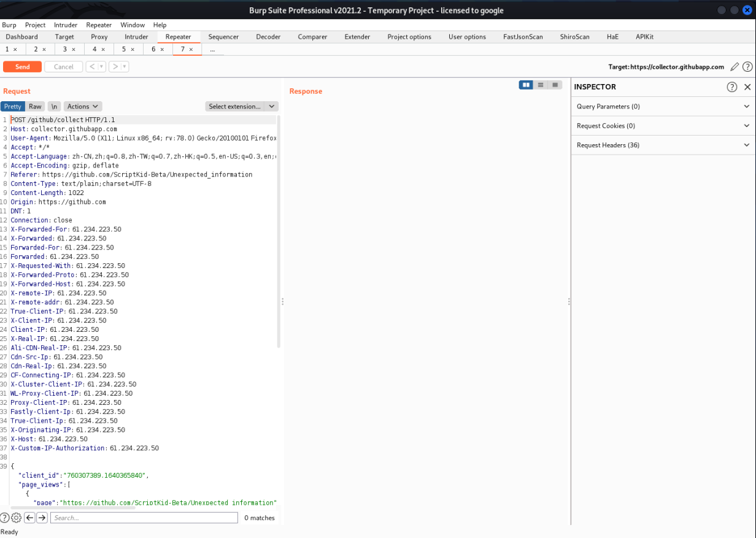
Task: Open the Actions dropdown menu
Action: click(83, 106)
